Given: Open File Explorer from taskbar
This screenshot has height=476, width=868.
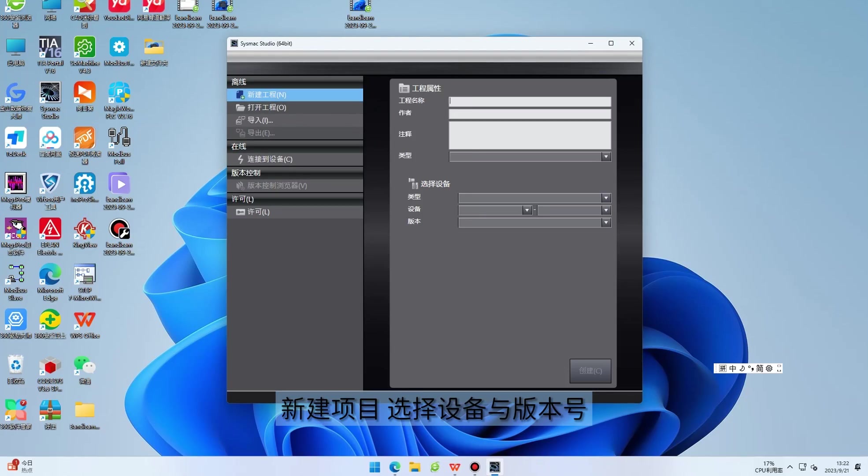Looking at the screenshot, I should [415, 467].
